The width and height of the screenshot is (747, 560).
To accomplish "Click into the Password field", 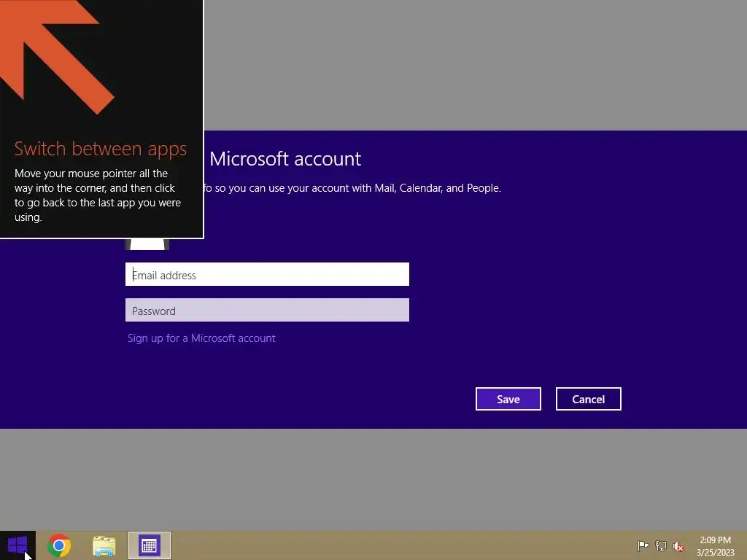I will point(267,310).
